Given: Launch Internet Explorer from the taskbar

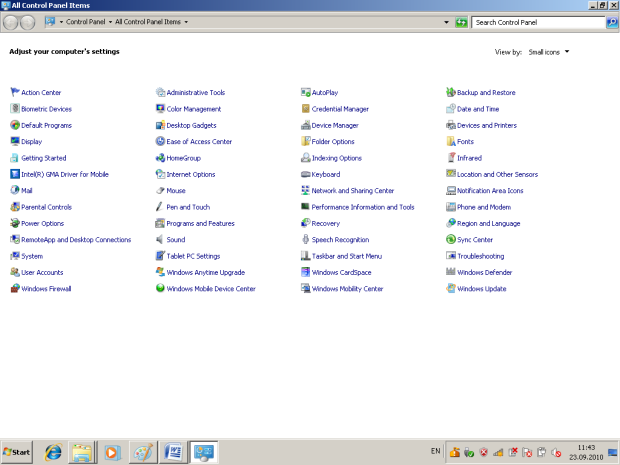Looking at the screenshot, I should pyautogui.click(x=53, y=452).
